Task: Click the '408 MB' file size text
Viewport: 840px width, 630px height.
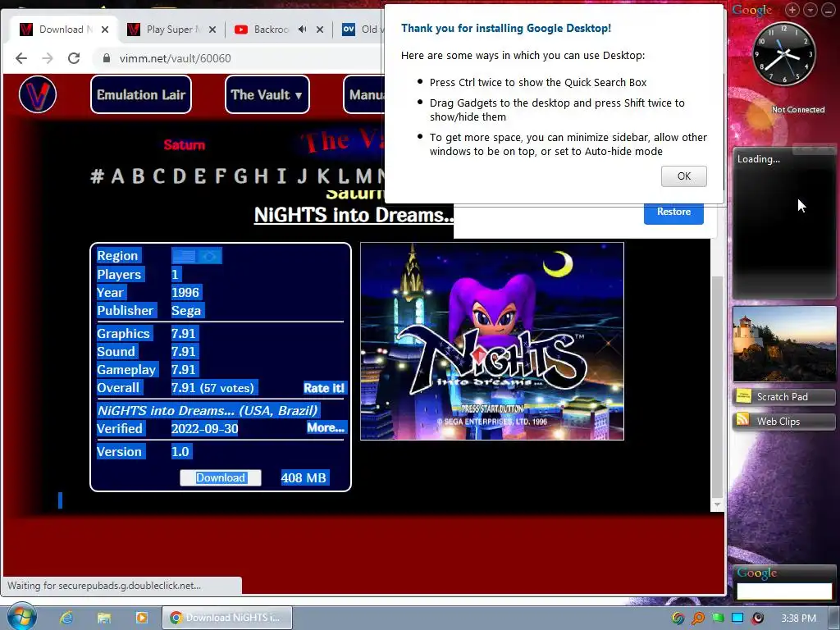Action: click(x=304, y=478)
